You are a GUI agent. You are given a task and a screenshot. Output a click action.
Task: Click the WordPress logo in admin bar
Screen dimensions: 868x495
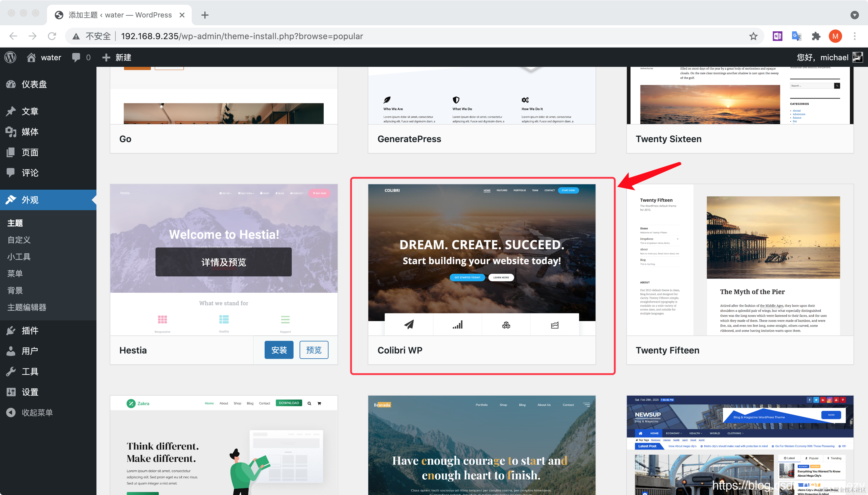[x=11, y=57]
